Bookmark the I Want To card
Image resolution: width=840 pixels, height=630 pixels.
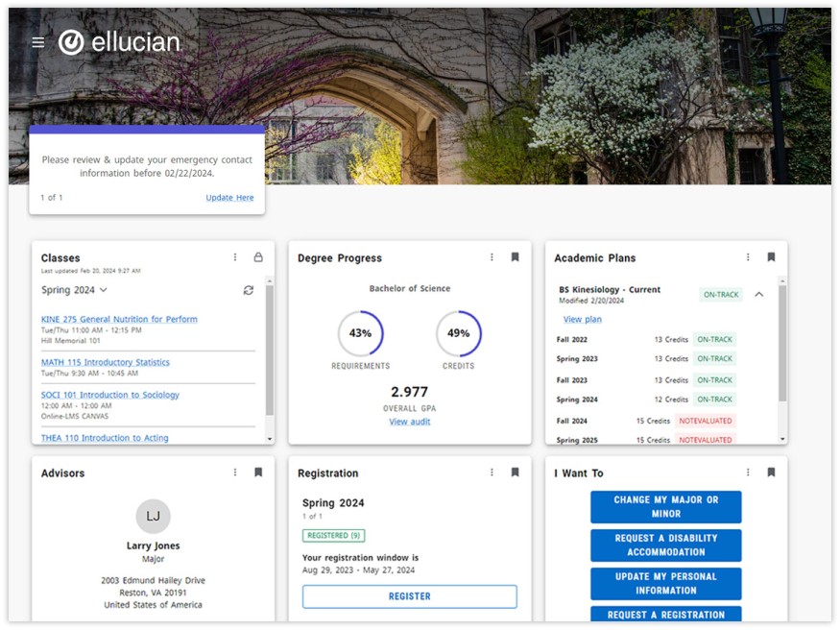pos(771,472)
